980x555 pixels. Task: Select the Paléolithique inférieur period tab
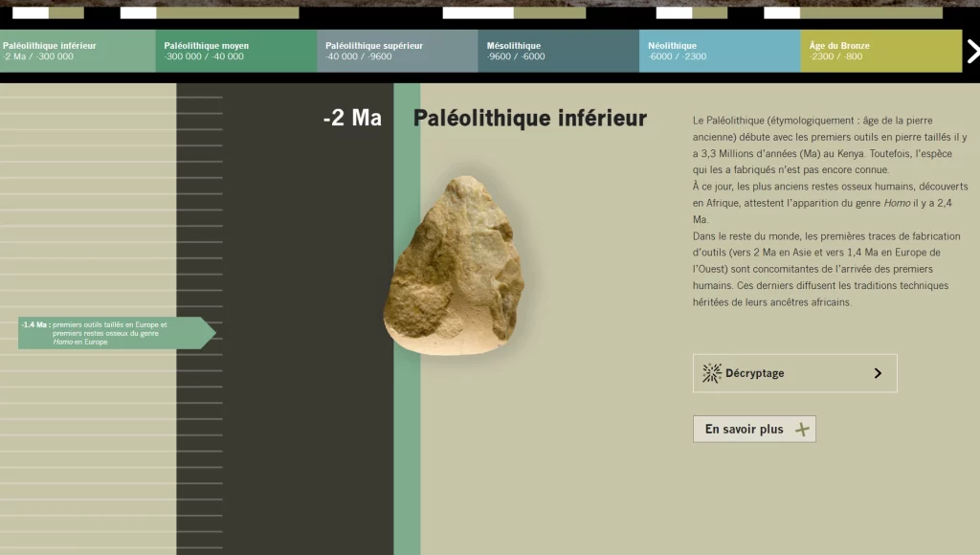click(78, 51)
